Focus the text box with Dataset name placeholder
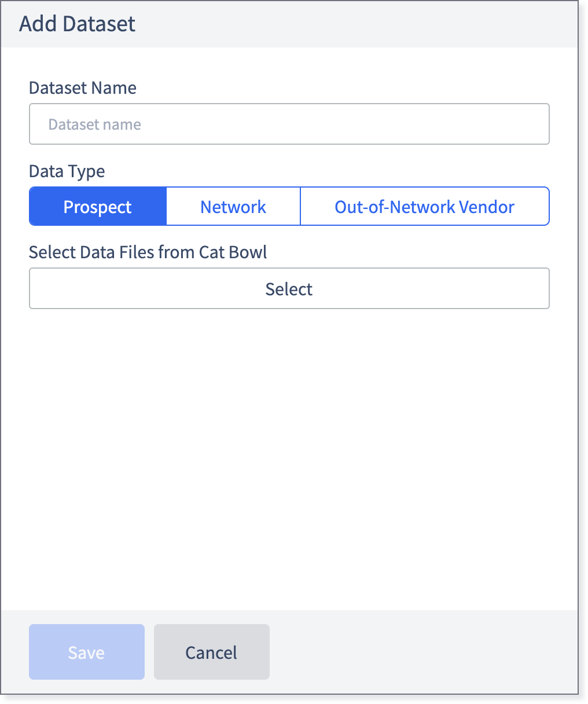The image size is (588, 704). [x=289, y=124]
